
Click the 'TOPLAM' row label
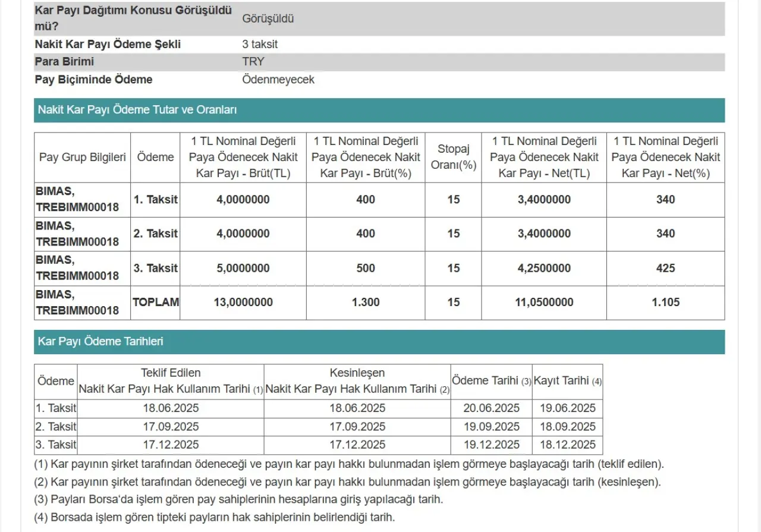(x=156, y=303)
